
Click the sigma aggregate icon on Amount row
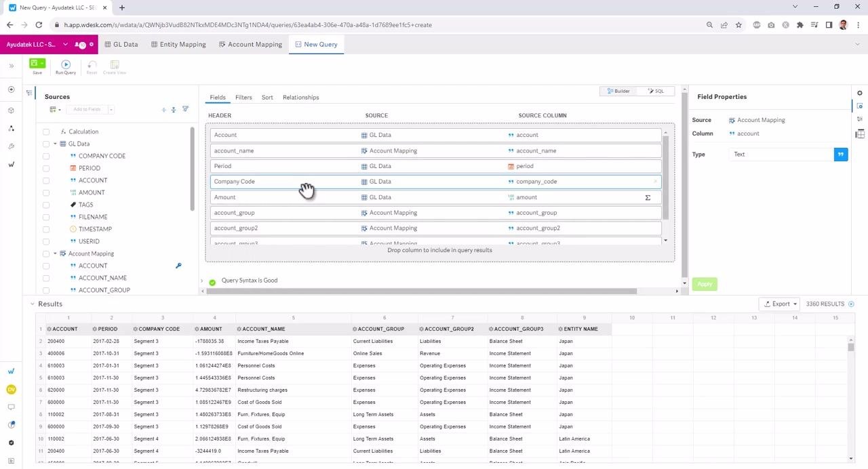click(x=648, y=197)
